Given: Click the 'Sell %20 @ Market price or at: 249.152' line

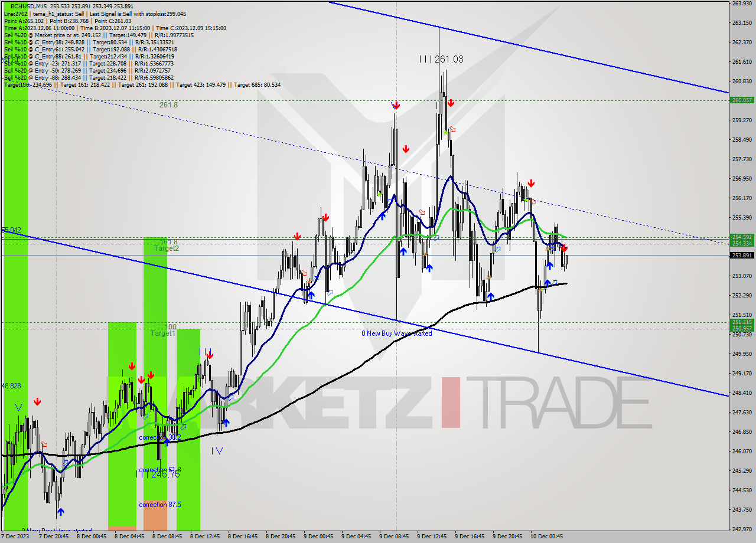Looking at the screenshot, I should 52,35.
